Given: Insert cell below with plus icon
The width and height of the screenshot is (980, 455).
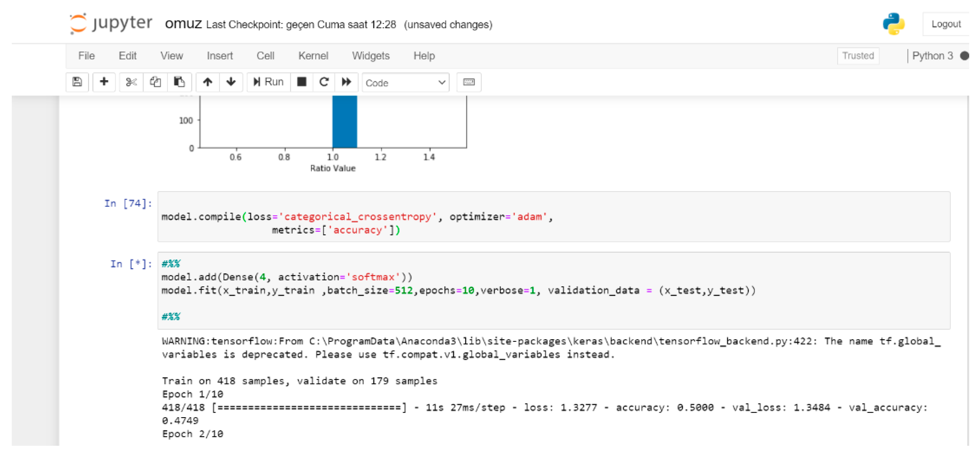Looking at the screenshot, I should click(x=104, y=82).
